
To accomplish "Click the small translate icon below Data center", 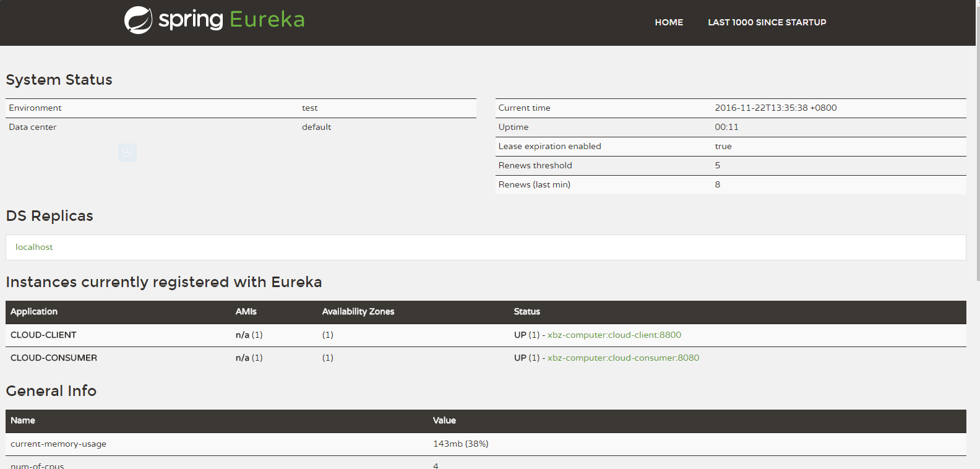I will tap(127, 153).
